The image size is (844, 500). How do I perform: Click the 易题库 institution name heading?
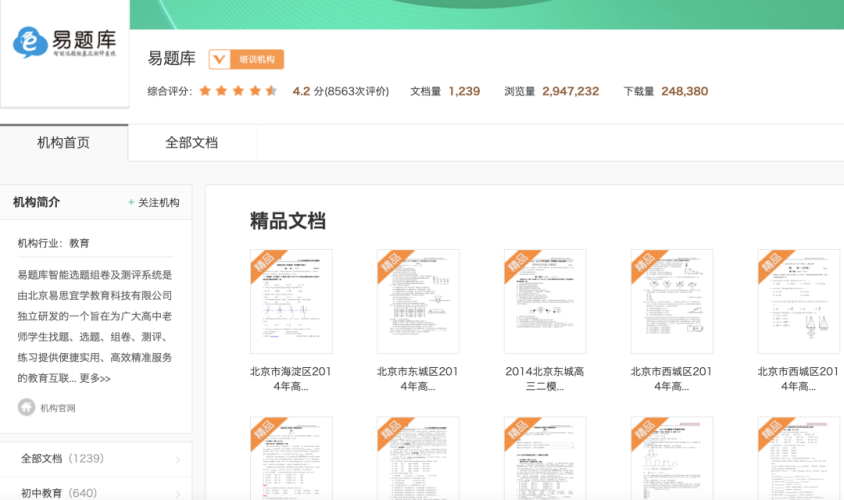tap(172, 58)
